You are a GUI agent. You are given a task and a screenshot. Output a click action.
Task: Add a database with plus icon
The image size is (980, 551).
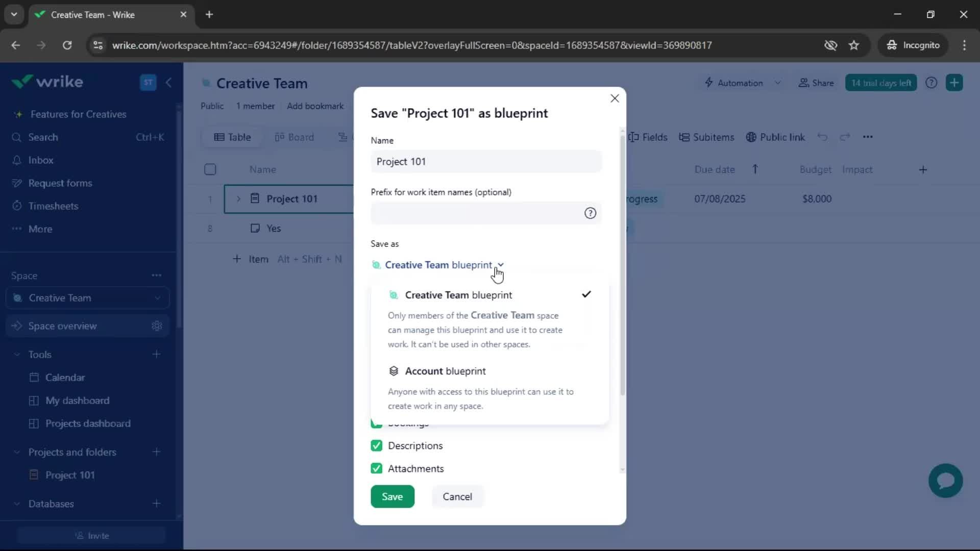(x=157, y=504)
